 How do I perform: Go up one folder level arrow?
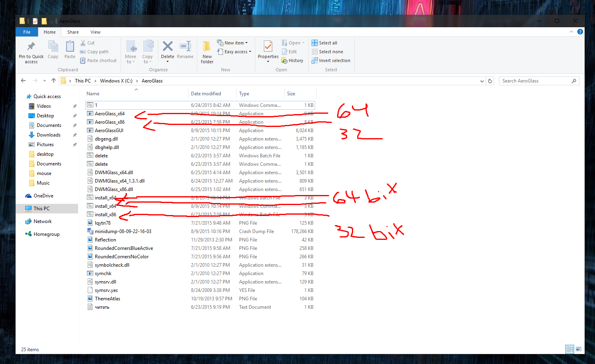(x=54, y=80)
